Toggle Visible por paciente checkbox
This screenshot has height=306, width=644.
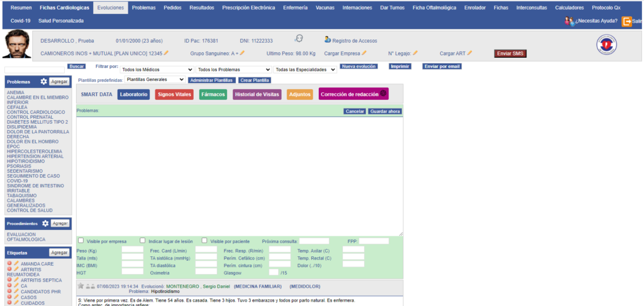[x=205, y=241]
